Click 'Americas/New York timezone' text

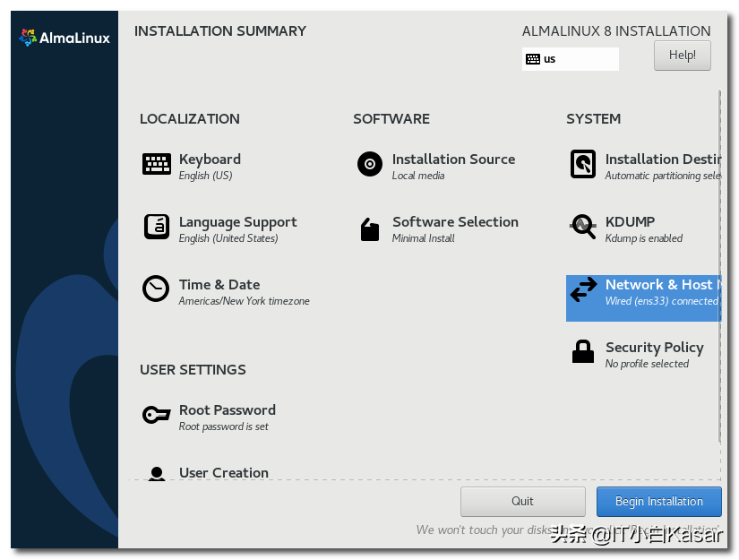coord(245,301)
